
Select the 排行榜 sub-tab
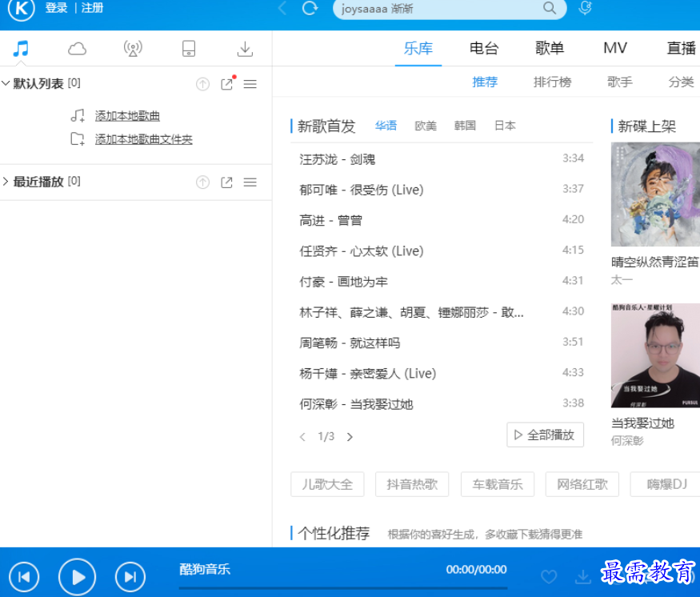(x=552, y=82)
